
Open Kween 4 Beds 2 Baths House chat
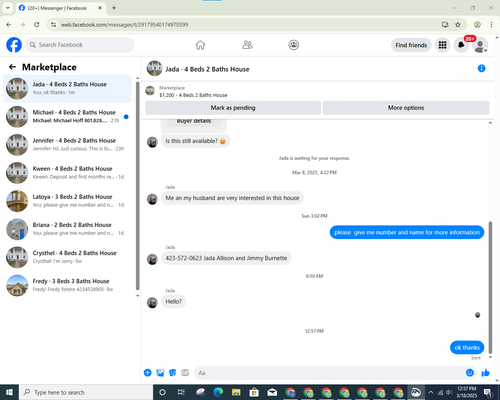pos(67,173)
